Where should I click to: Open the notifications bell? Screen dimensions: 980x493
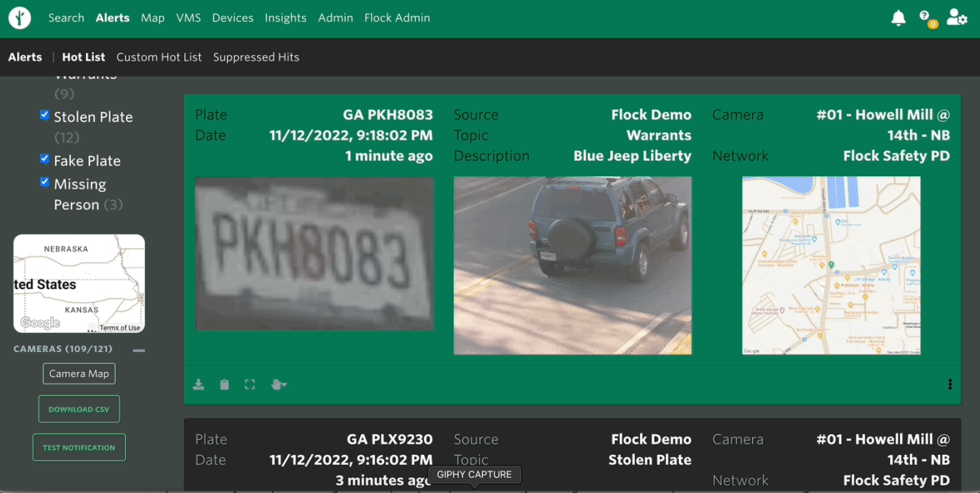click(898, 18)
